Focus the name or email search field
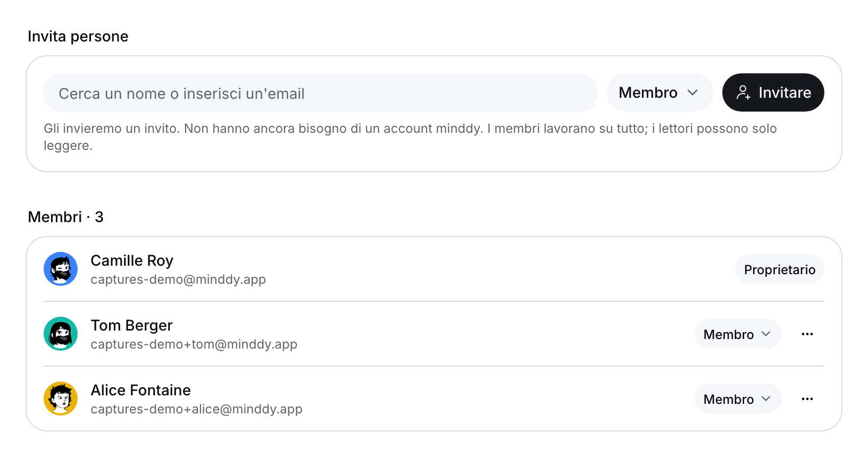 point(321,92)
